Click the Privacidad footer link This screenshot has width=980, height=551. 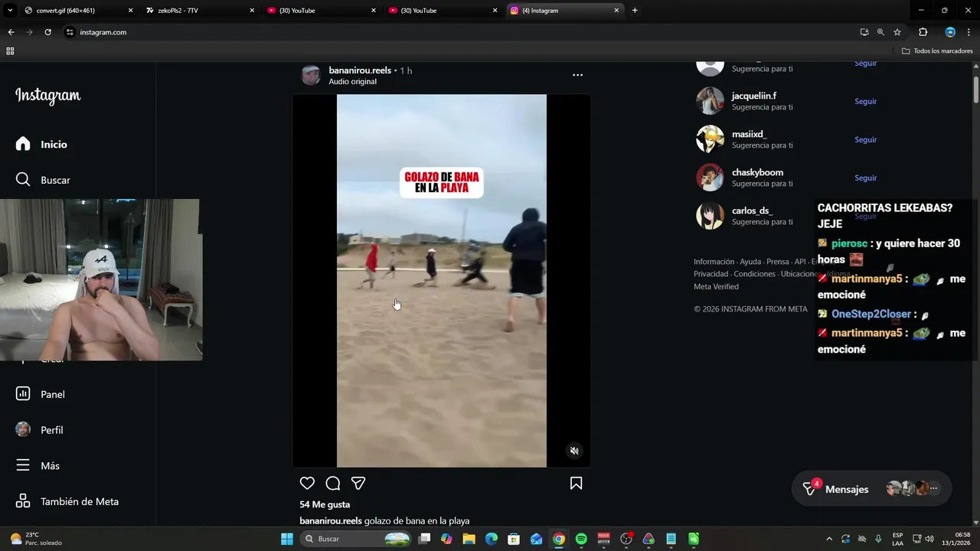(x=711, y=274)
